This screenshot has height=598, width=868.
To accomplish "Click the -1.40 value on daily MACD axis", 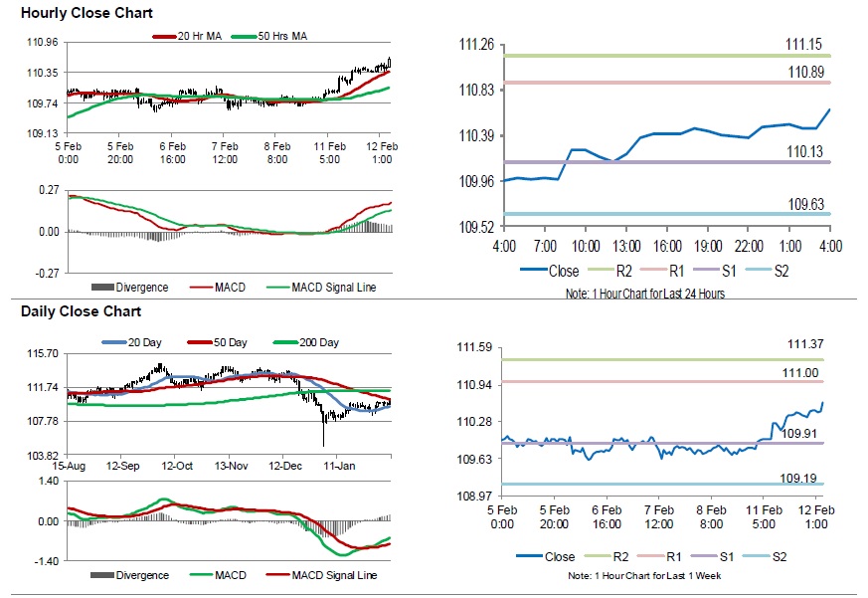I will 47,561.
